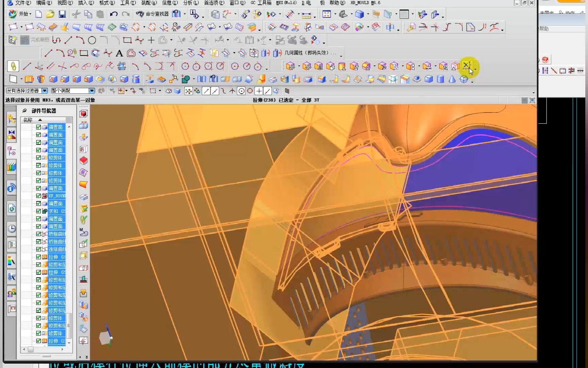The image size is (588, 368).
Task: Click the highlighted Delete Face icon under cursor
Action: pyautogui.click(x=467, y=66)
